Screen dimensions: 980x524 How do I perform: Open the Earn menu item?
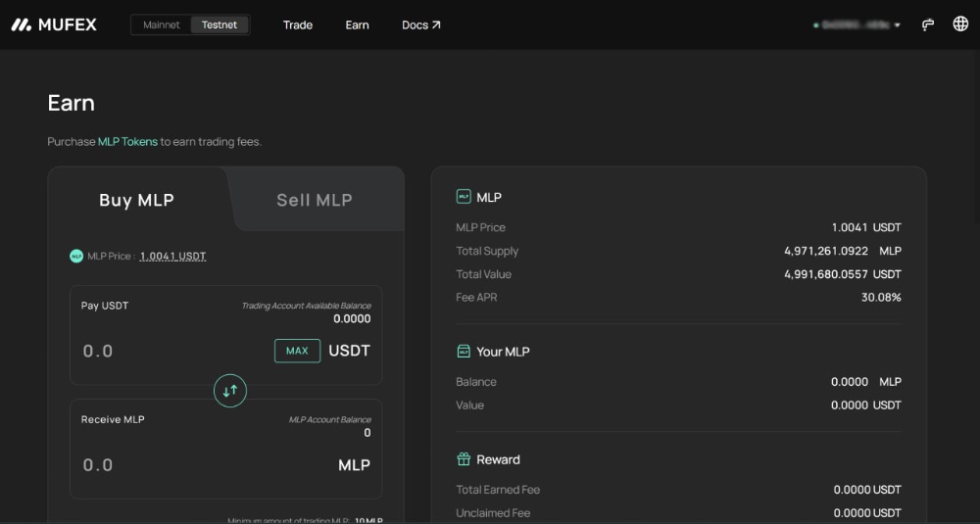(357, 25)
